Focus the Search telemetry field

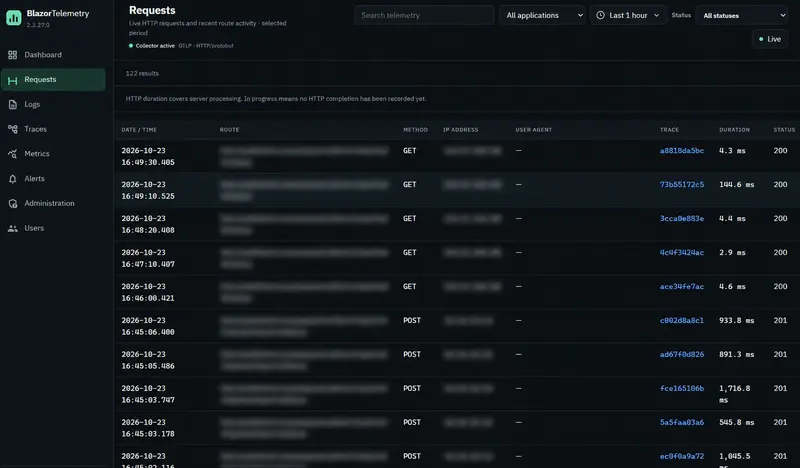point(424,15)
